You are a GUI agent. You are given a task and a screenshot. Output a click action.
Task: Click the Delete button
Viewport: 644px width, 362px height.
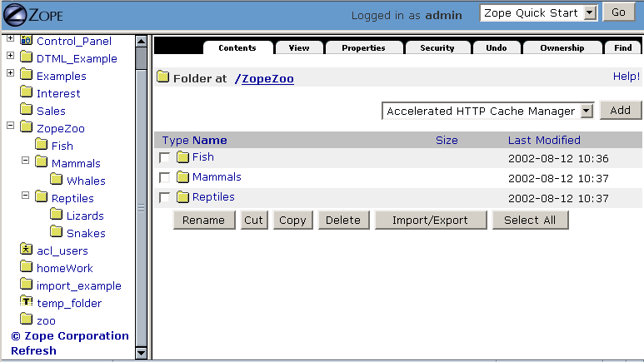pos(343,220)
